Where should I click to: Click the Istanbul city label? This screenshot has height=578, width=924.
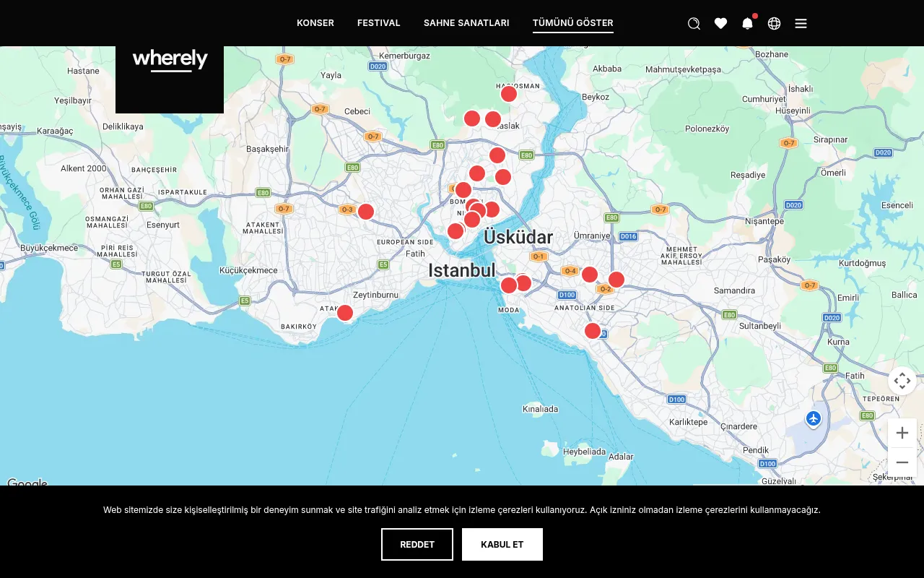point(462,271)
